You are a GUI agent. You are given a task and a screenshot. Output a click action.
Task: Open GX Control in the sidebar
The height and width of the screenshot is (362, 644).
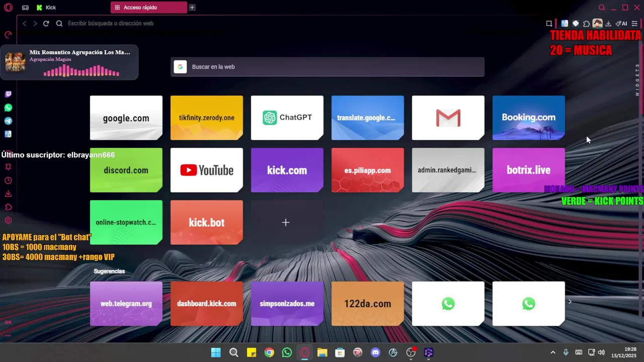8,35
